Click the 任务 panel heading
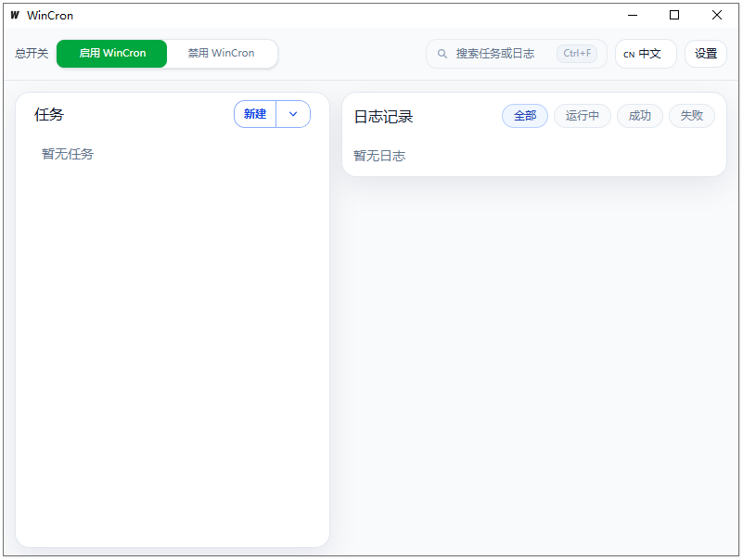The image size is (743, 560). coord(48,114)
